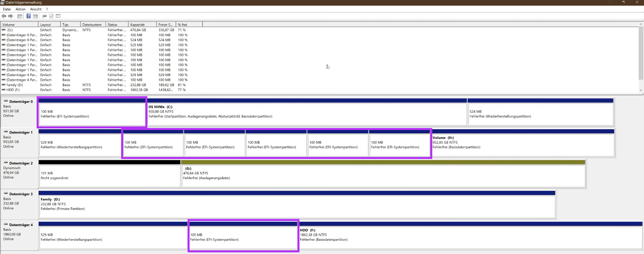This screenshot has height=254, width=644.
Task: Select the 524 MB Wiederherstellungspartition on Datenträger 0
Action: click(541, 112)
